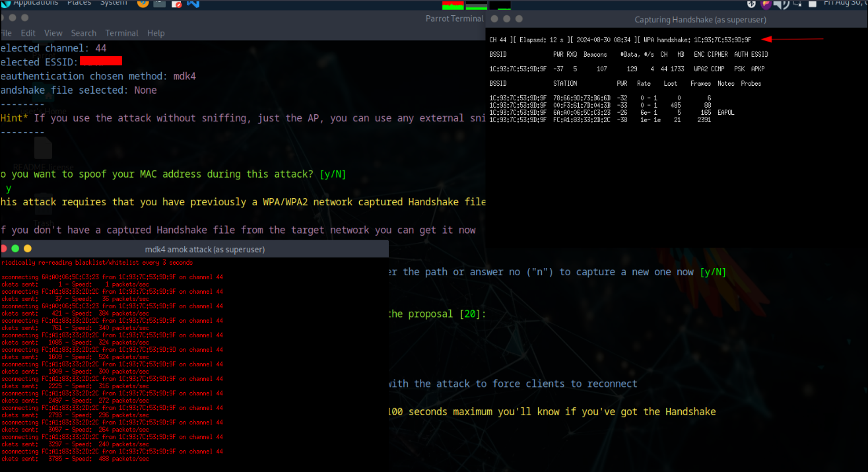Launch Firefox from the top panel
Image resolution: width=868 pixels, height=472 pixels.
(x=143, y=3)
